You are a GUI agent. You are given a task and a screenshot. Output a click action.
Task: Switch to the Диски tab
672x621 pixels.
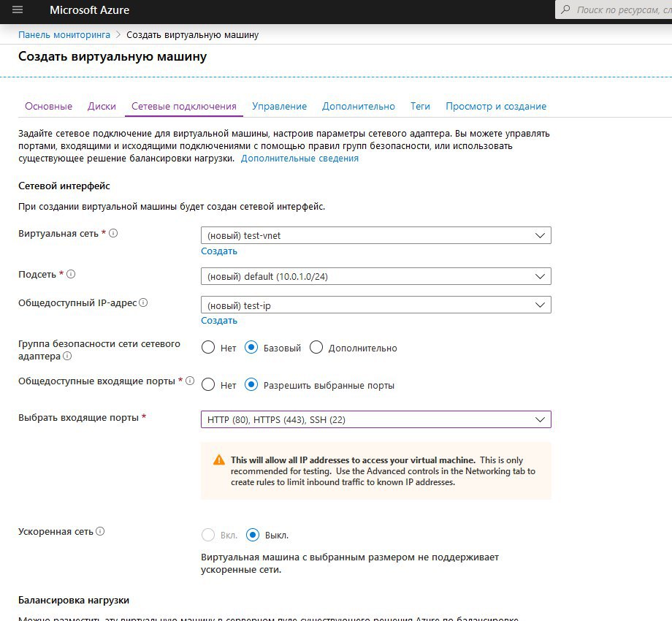click(x=102, y=106)
